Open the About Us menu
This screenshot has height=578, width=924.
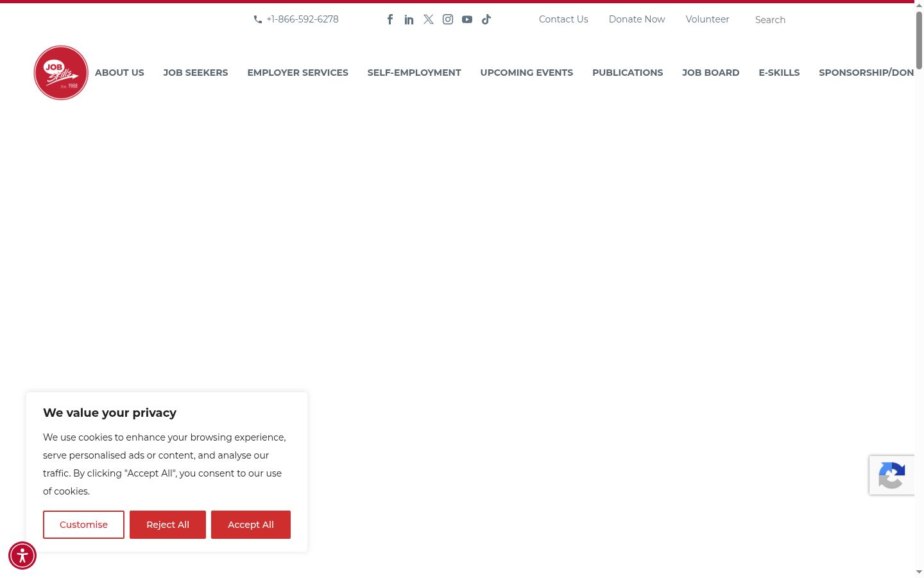click(119, 73)
